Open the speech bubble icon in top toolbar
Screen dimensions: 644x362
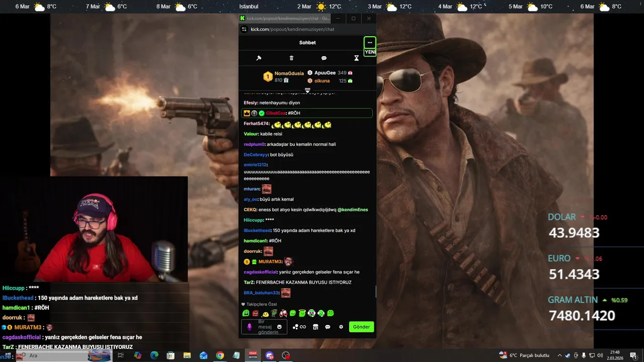[x=324, y=58]
